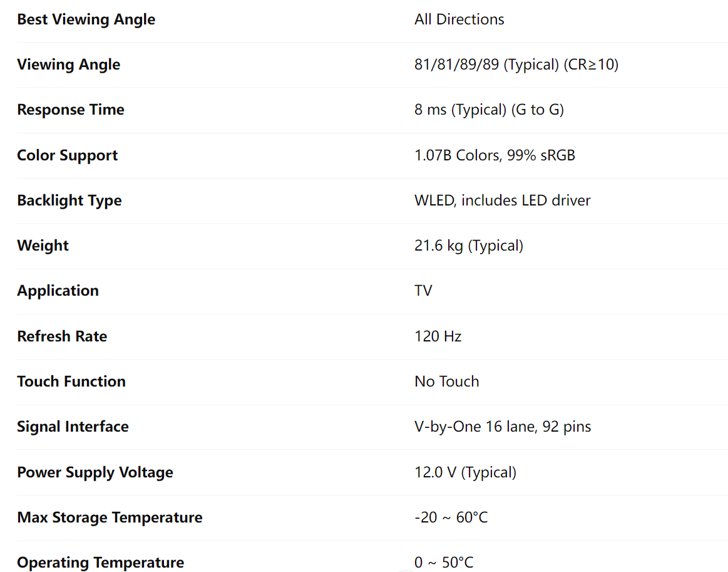Viewport: 728px width, 572px height.
Task: Select the WLED backlight value text
Action: coord(502,200)
